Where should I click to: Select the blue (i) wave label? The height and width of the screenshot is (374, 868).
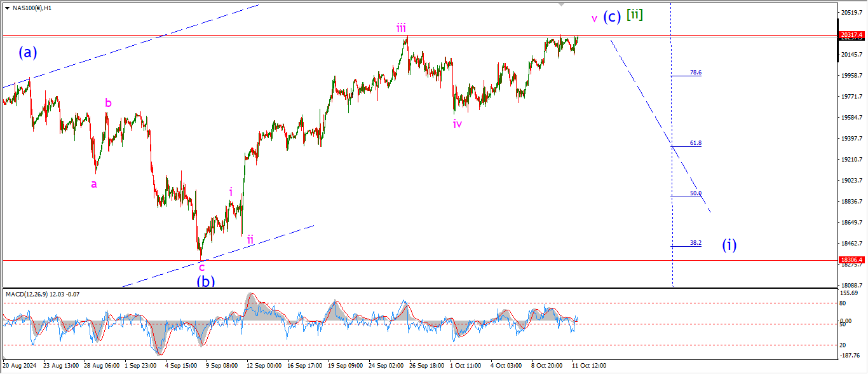[x=729, y=244]
